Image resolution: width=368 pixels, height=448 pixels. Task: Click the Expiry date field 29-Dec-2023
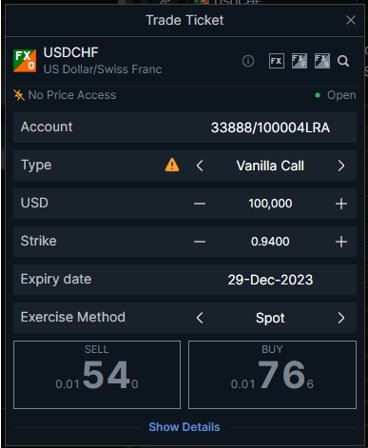pyautogui.click(x=185, y=280)
